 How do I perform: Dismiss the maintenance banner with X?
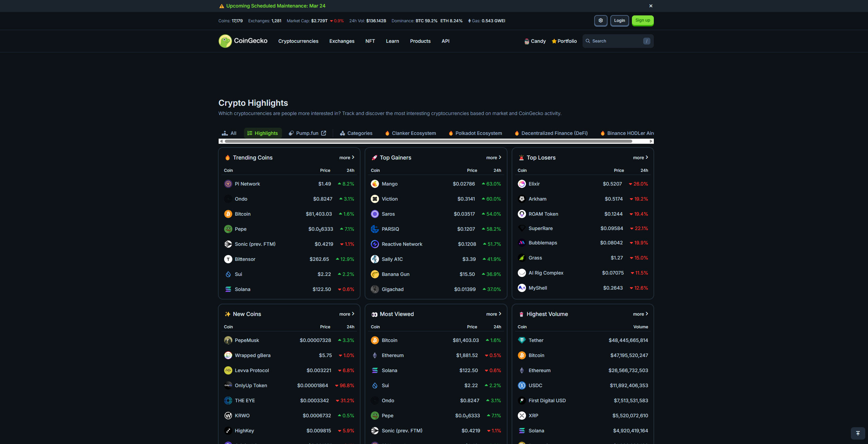(651, 6)
